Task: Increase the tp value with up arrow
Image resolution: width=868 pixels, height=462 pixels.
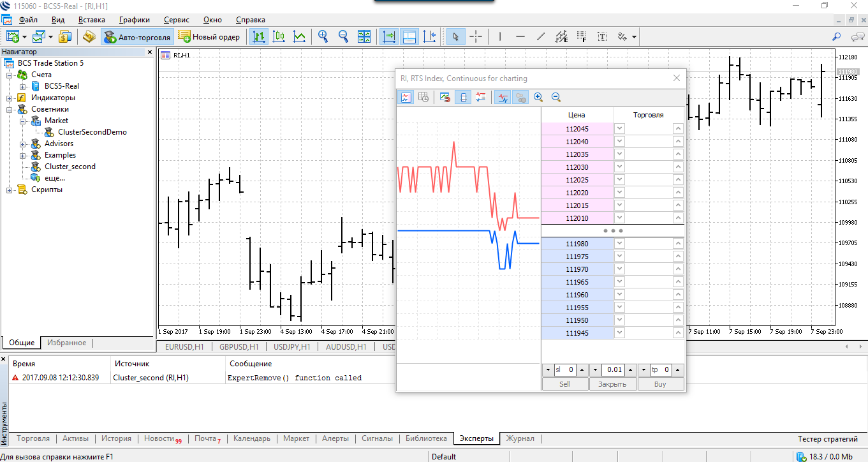Action: [x=678, y=370]
